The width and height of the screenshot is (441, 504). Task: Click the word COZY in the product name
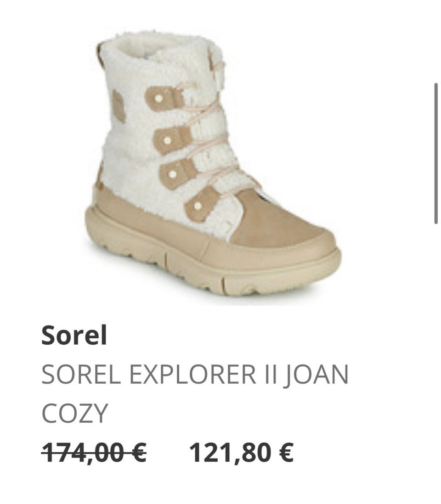74,414
